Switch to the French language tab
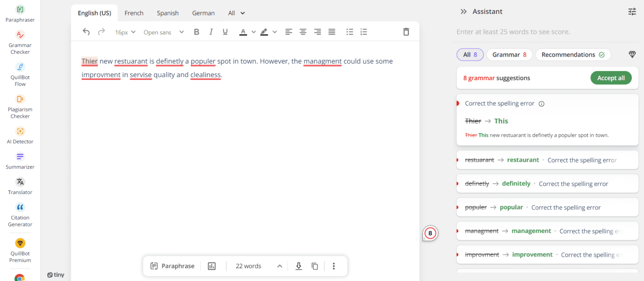The image size is (644, 281). pyautogui.click(x=134, y=13)
